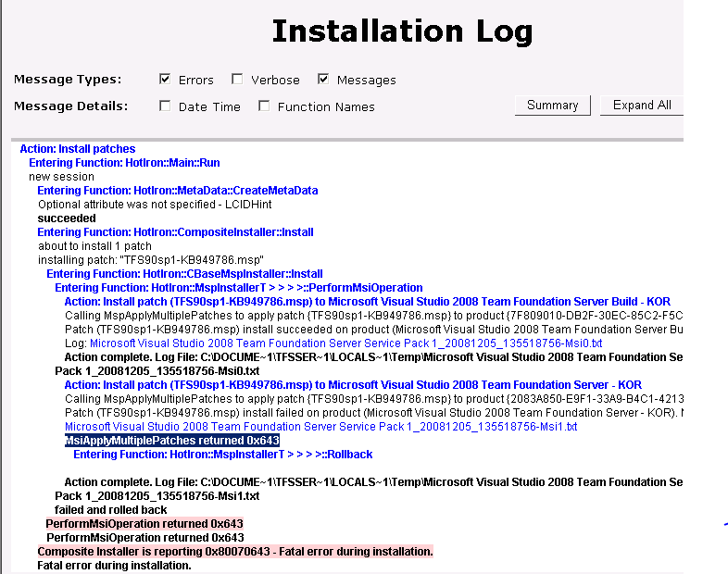Click 'Patch ... install failed on product' line

[x=374, y=413]
